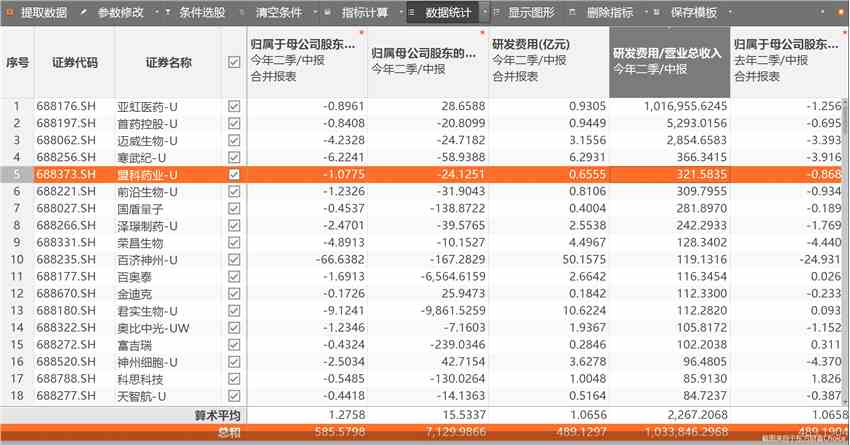Click the R&D value 50.1575
The height and width of the screenshot is (445, 850).
point(584,260)
